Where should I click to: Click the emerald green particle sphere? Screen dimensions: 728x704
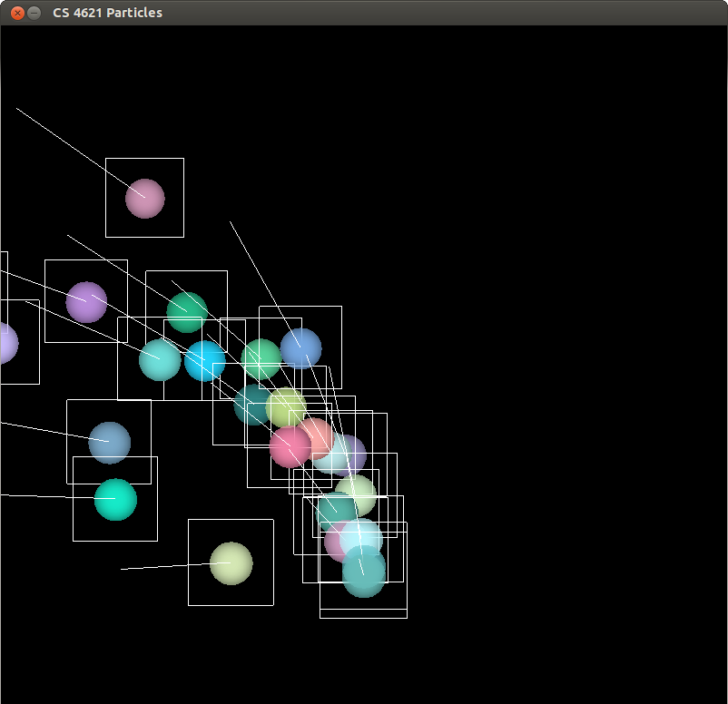pos(186,311)
